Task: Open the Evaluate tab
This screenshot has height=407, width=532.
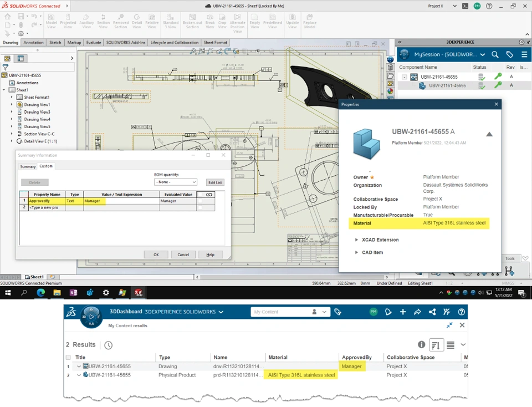Action: tap(94, 43)
